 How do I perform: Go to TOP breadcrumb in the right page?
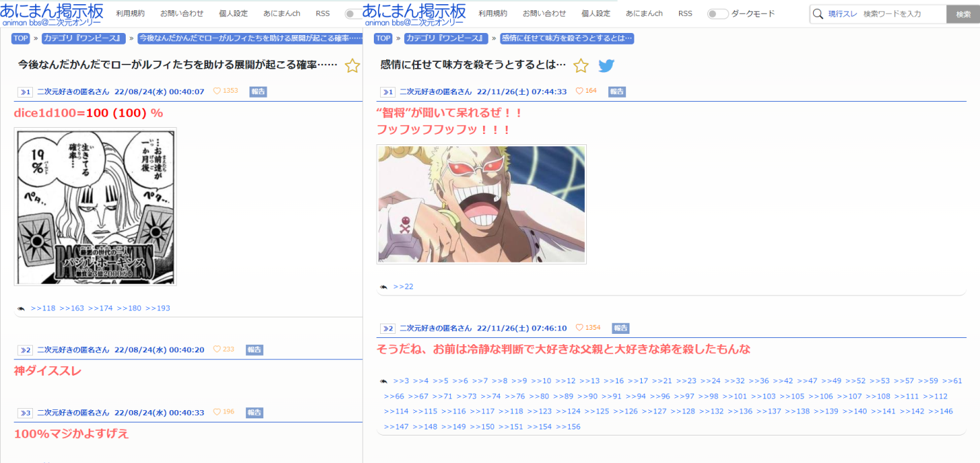pos(383,38)
